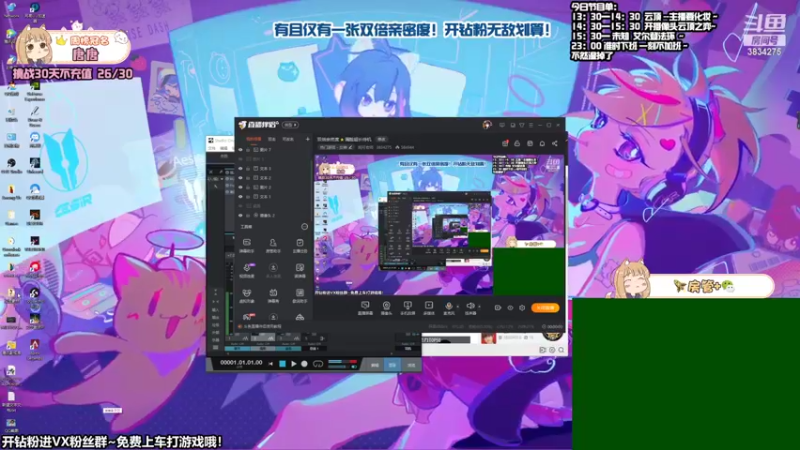Viewport: 800px width, 450px height.
Task: Open the hamburger menu in the live app title bar
Action: pos(531,125)
